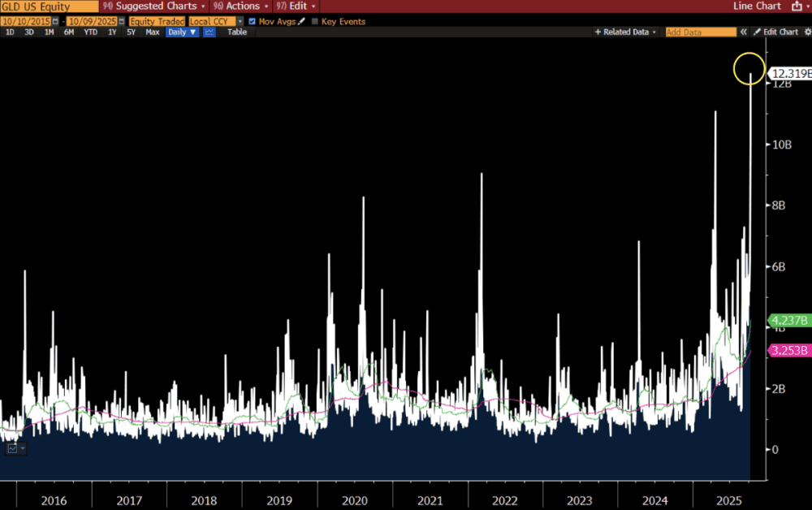Open the start date calendar picker
Viewport: 812px width, 510px height.
[x=54, y=21]
